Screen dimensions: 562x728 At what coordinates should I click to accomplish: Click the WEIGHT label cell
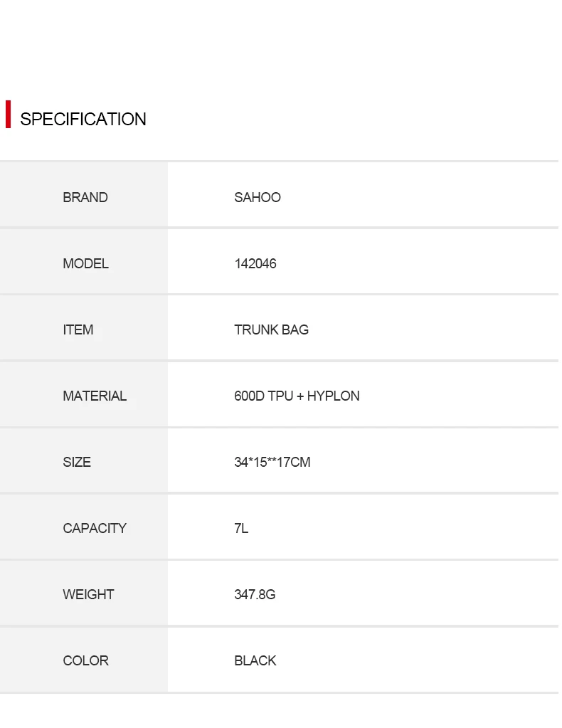[88, 594]
